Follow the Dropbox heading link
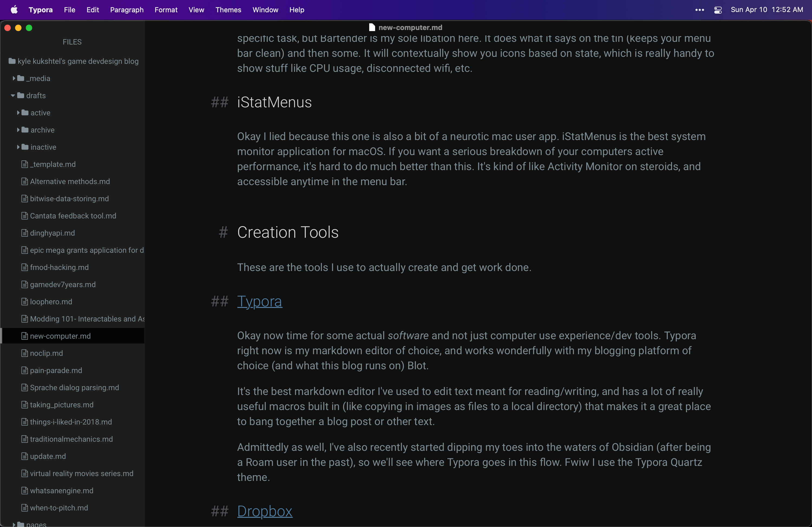The image size is (812, 527). (265, 511)
